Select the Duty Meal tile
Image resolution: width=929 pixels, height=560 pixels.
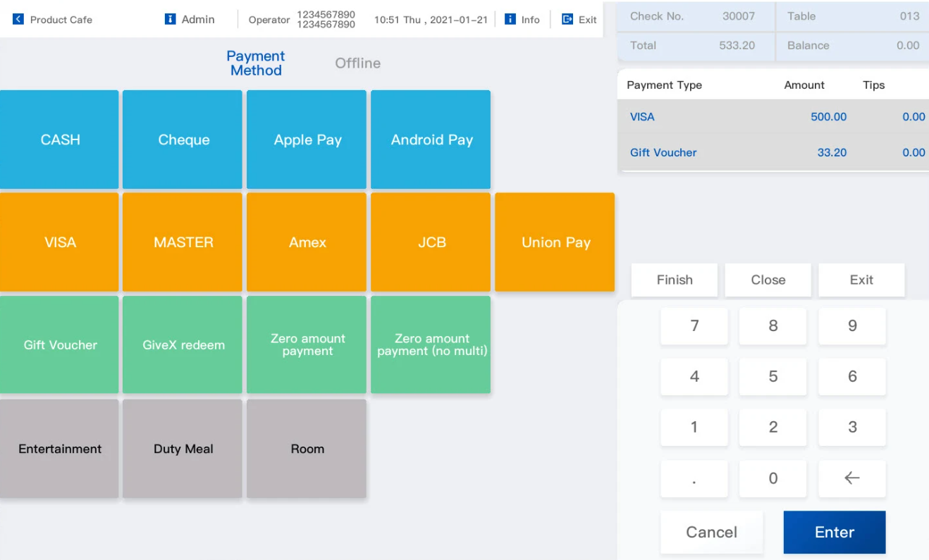point(183,449)
